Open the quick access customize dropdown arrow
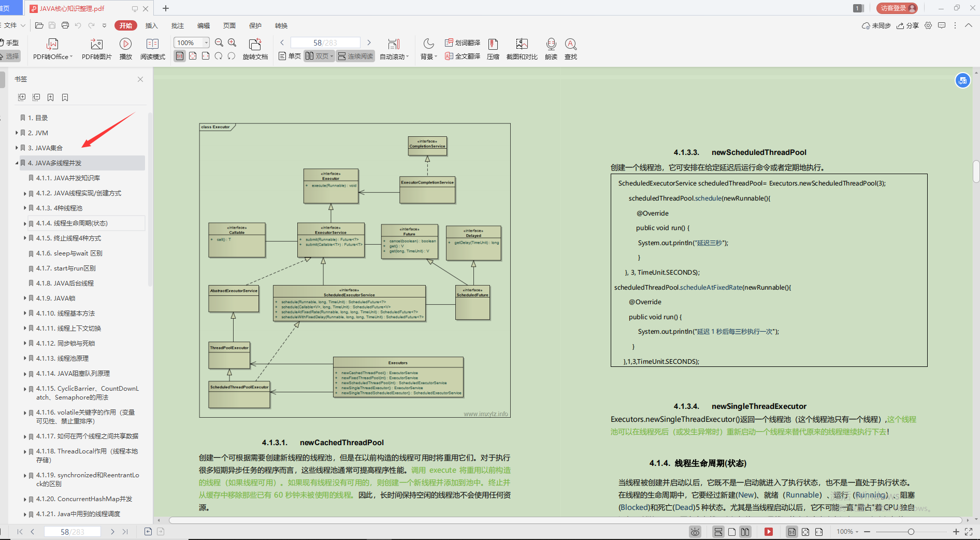This screenshot has width=980, height=540. click(x=104, y=25)
